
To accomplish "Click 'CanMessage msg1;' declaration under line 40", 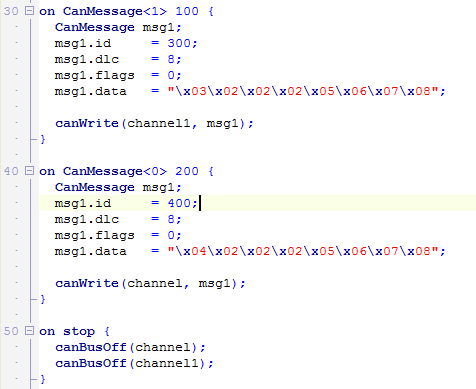I will [118, 187].
